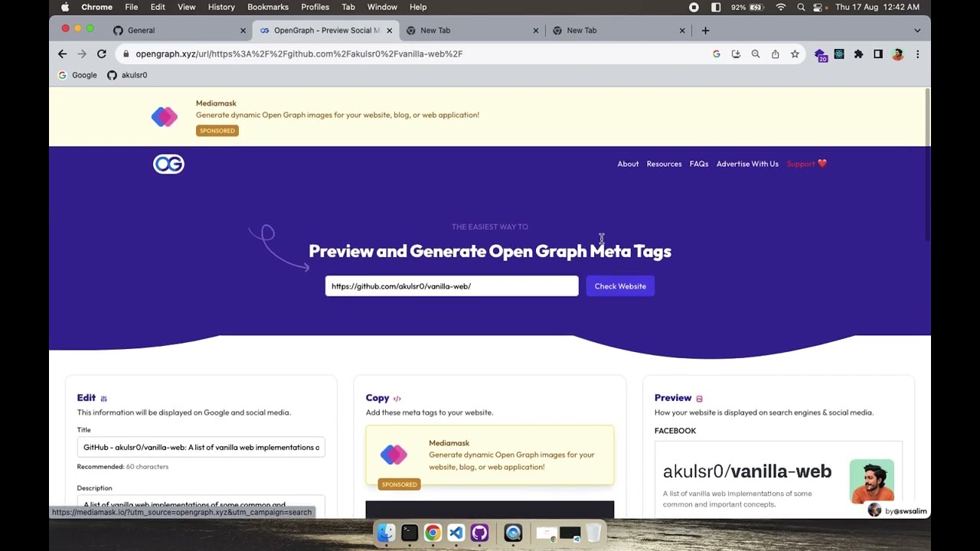
Task: Click the Check Website button
Action: point(620,286)
